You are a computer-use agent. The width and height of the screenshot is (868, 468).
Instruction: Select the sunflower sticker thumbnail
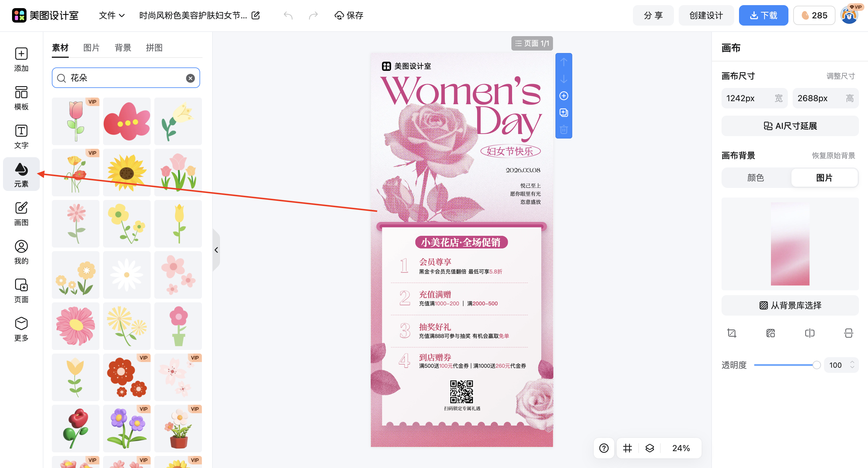coord(127,172)
